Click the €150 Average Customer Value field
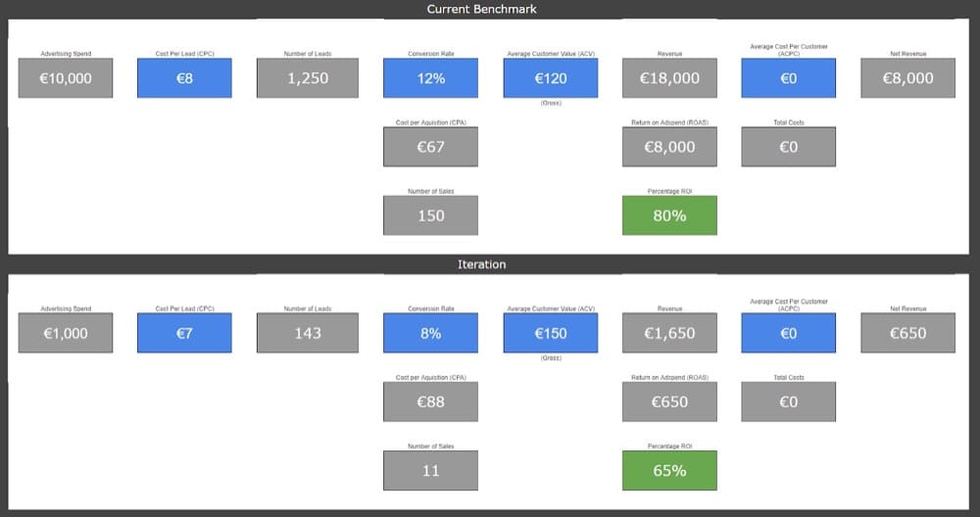This screenshot has width=980, height=517. (x=551, y=333)
